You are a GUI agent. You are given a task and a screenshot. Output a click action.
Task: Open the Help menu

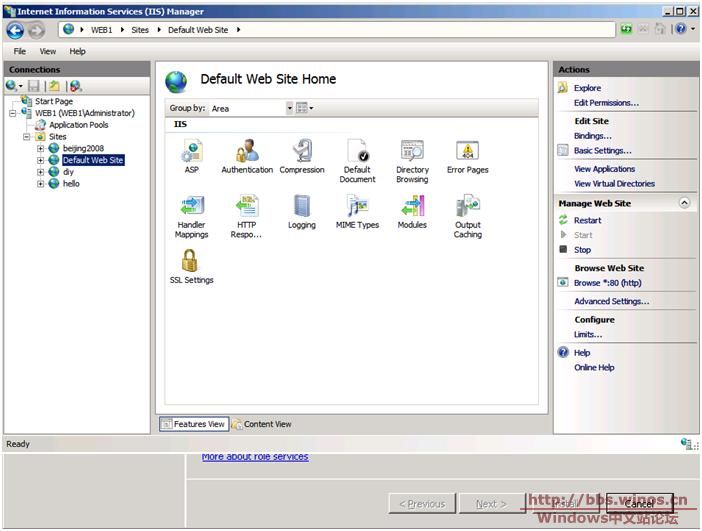tap(77, 51)
